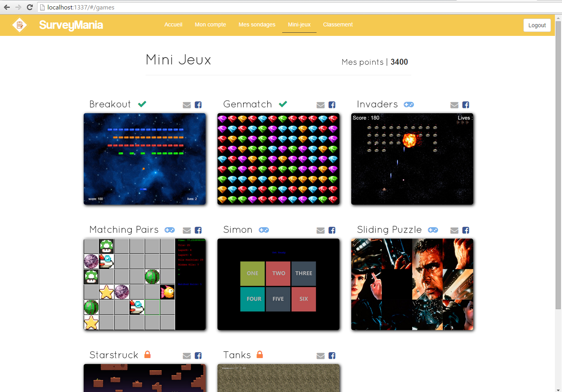
Task: Click the mail icon for Sliding Puzzle
Action: [x=454, y=230]
